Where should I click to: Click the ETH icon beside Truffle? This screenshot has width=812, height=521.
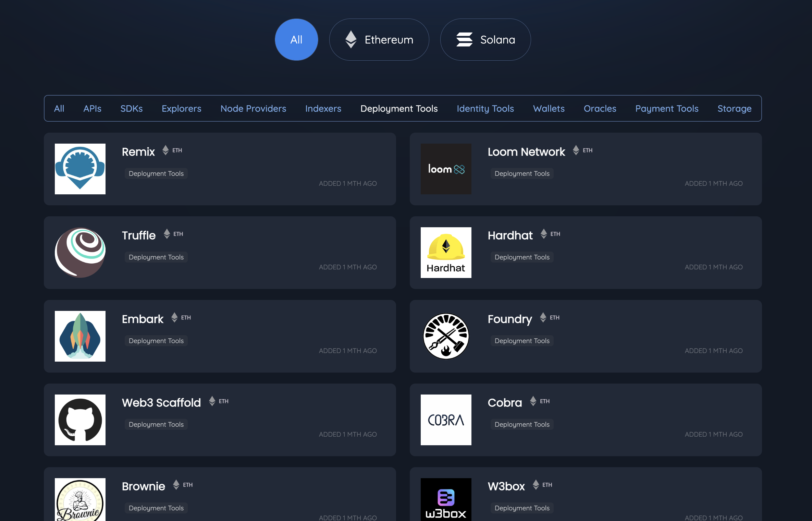167,234
